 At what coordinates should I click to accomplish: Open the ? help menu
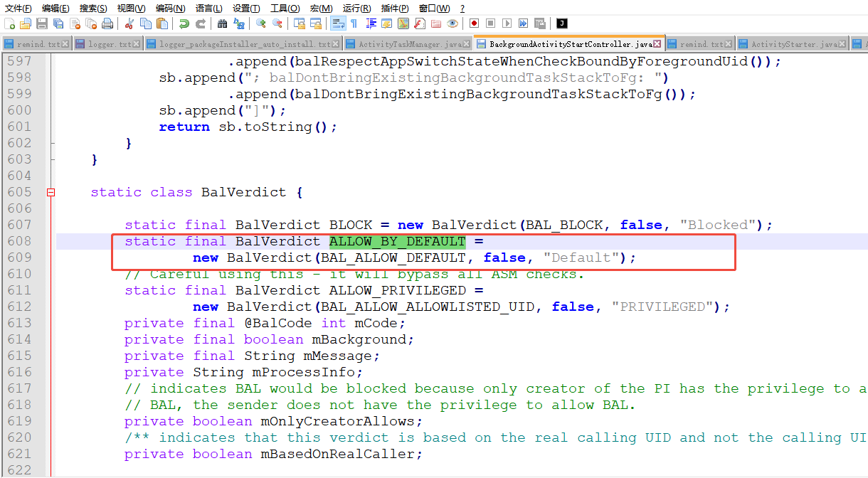pyautogui.click(x=462, y=8)
